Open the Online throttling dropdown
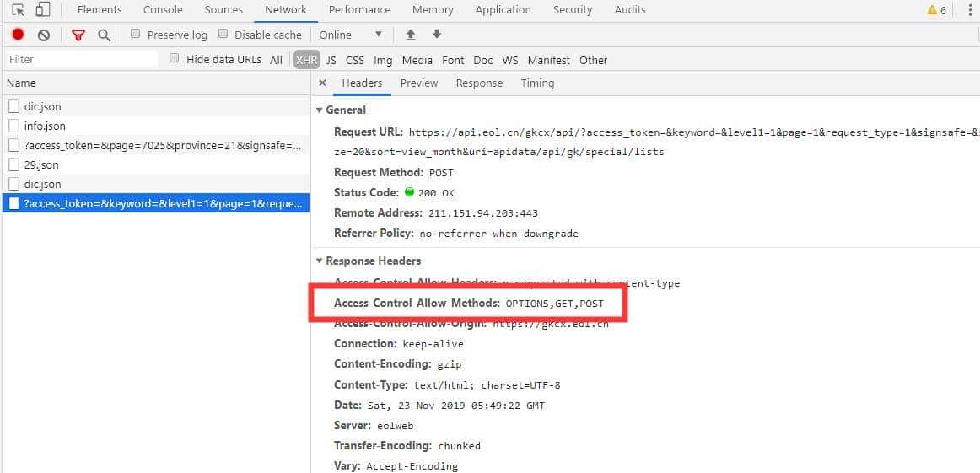 pos(351,35)
